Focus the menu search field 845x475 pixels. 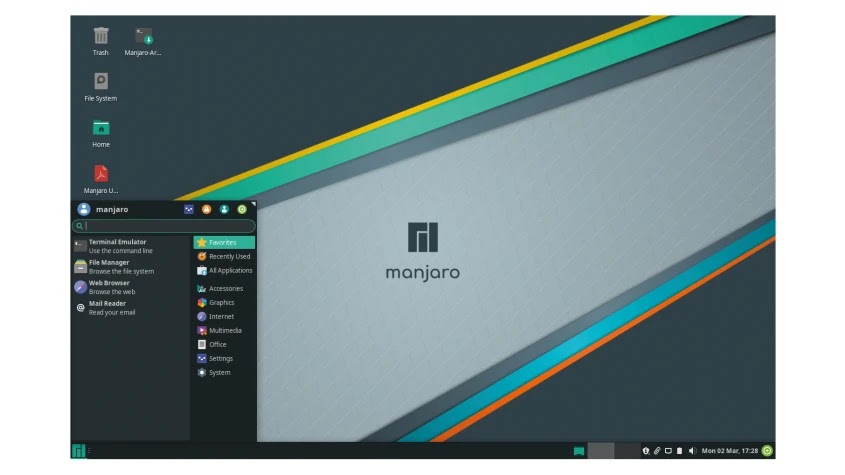(164, 226)
